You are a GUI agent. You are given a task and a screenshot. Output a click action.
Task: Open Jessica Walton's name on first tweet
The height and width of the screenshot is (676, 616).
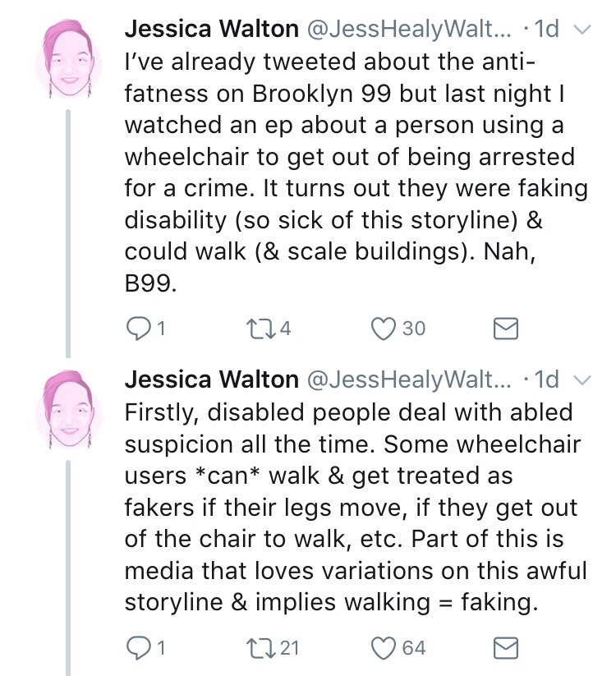[x=211, y=30]
